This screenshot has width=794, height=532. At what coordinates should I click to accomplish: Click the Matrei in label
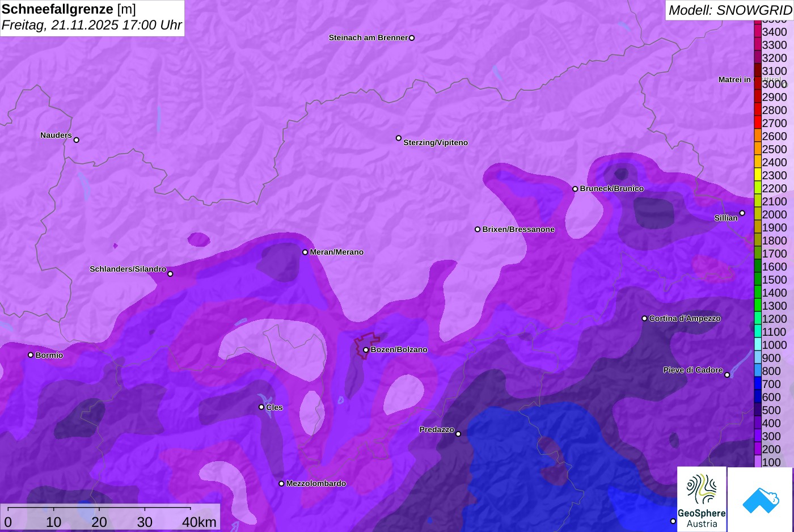734,79
